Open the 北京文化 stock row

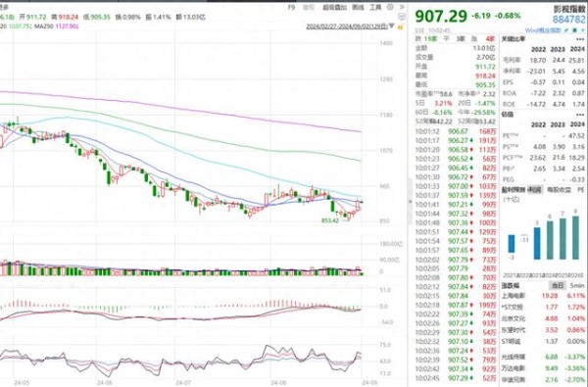point(543,318)
